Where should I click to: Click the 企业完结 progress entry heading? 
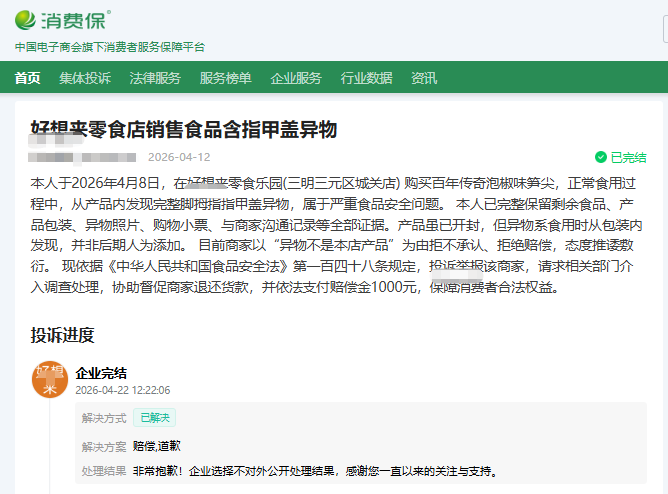pyautogui.click(x=101, y=373)
